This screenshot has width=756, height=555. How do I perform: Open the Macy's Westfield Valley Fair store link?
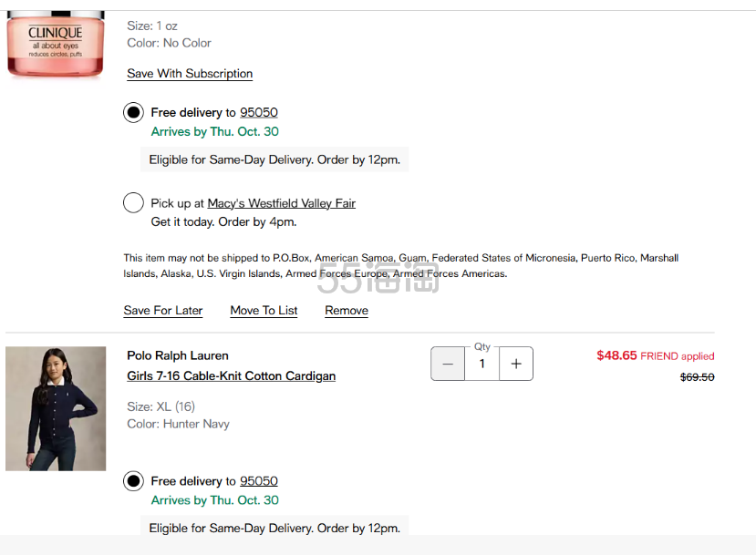[x=281, y=203]
